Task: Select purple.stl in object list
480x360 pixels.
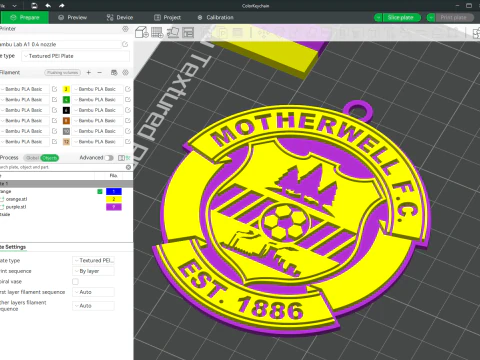Action: coord(16,207)
